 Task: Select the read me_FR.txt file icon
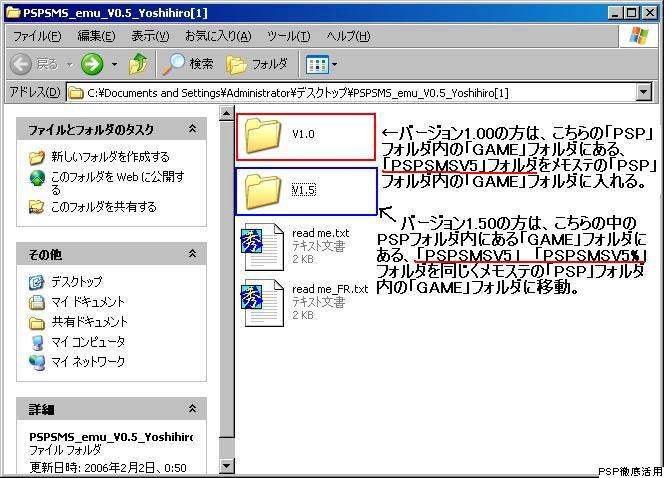(262, 303)
